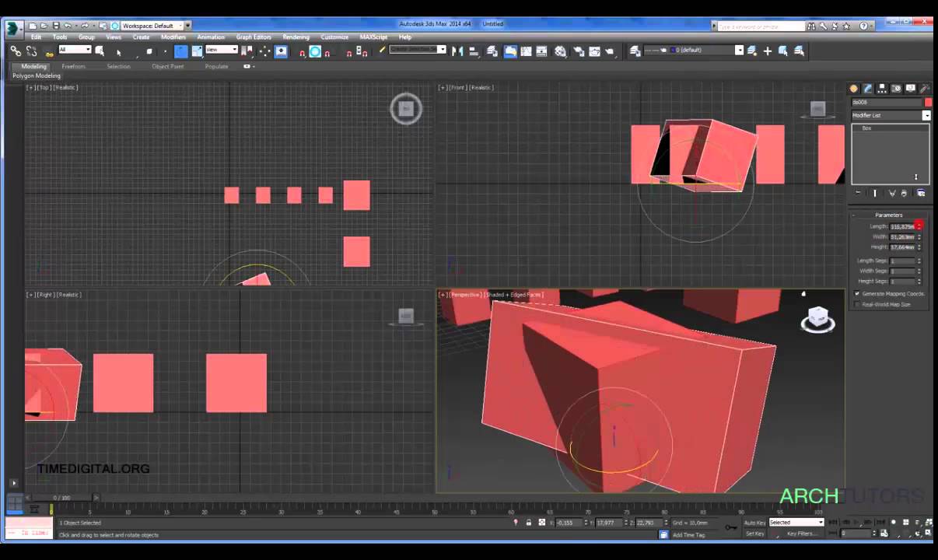Open the Hierarchy command panel tab
Viewport: 938px width, 560px height.
coord(882,89)
